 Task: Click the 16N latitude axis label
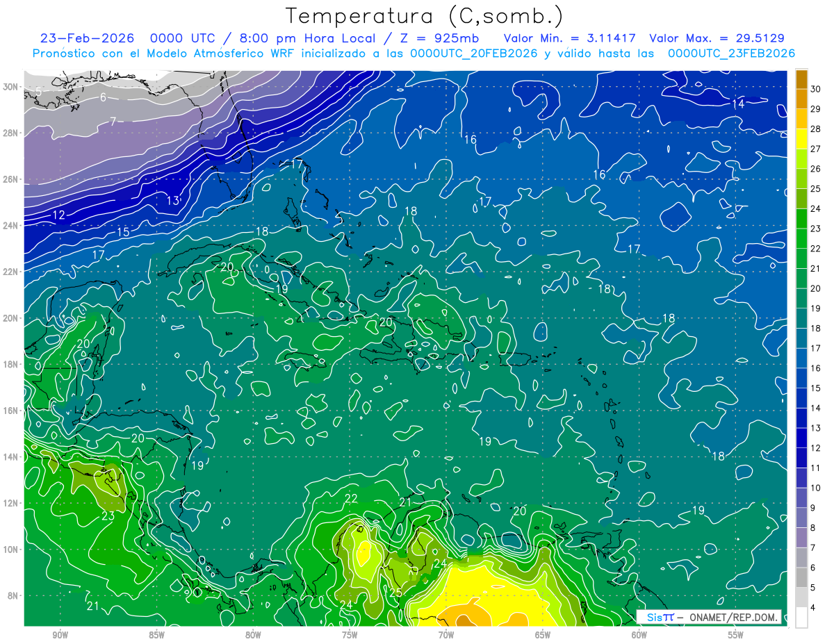coord(12,411)
